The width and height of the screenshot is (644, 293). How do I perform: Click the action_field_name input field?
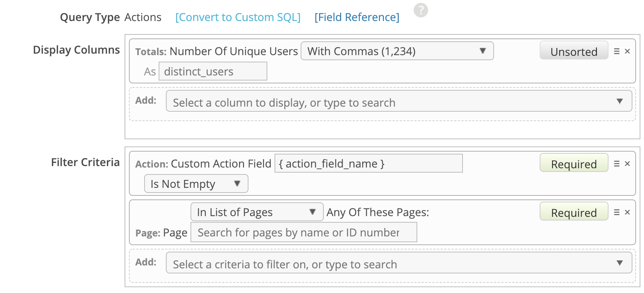[x=368, y=164]
